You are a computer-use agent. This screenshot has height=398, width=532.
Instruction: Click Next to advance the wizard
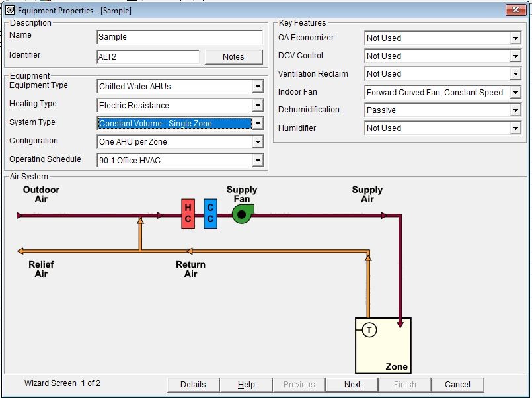[352, 384]
